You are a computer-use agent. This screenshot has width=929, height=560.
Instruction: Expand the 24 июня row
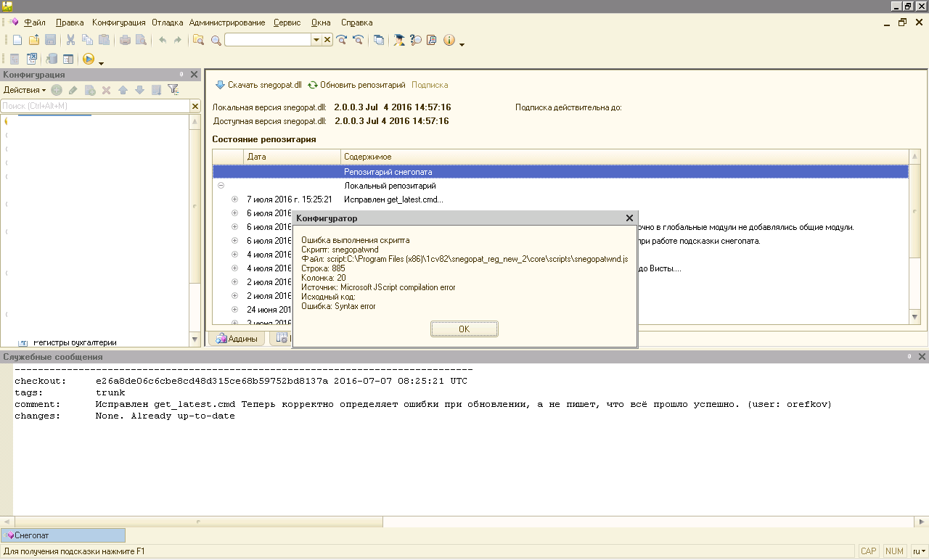[x=234, y=310]
